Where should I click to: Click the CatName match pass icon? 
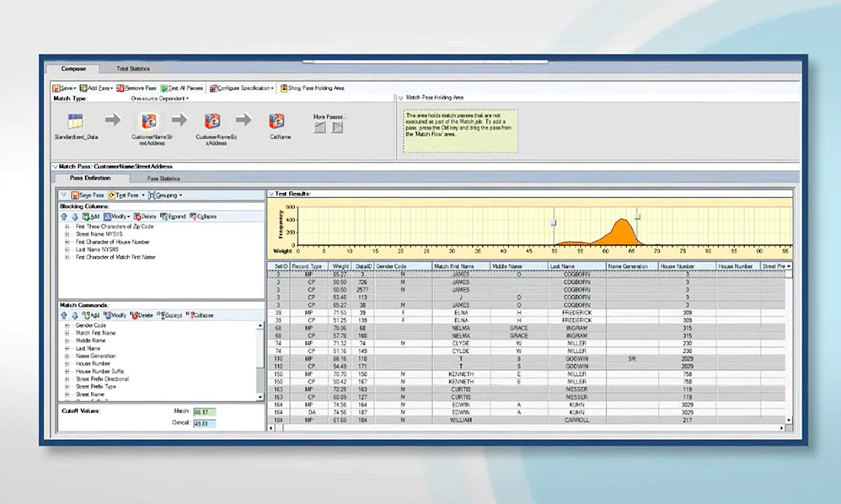click(276, 121)
